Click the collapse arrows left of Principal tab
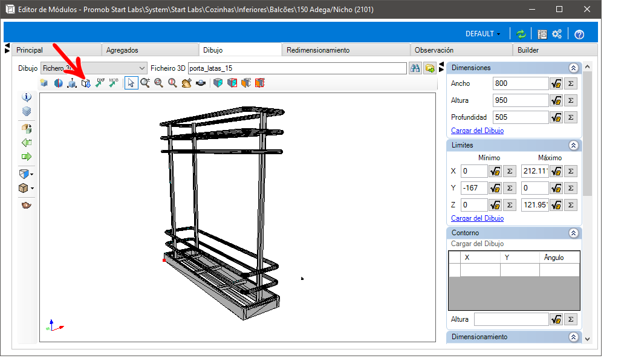The width and height of the screenshot is (624, 364). click(7, 48)
